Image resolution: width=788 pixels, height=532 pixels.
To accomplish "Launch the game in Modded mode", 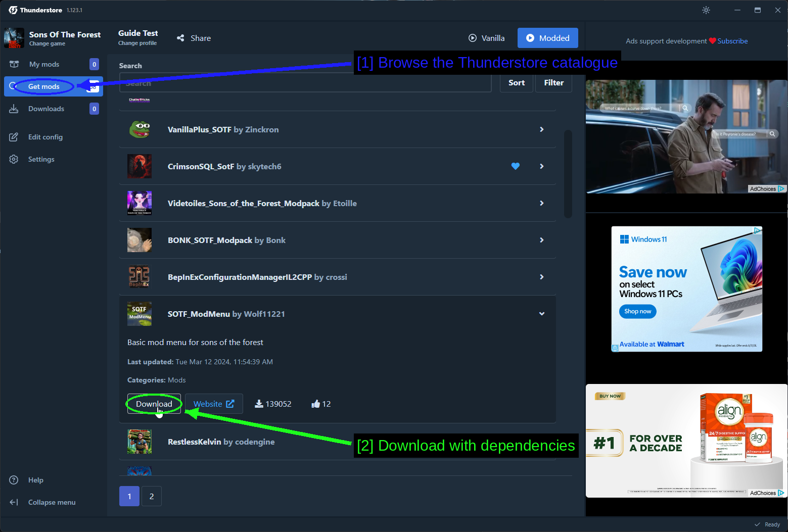I will pyautogui.click(x=548, y=38).
